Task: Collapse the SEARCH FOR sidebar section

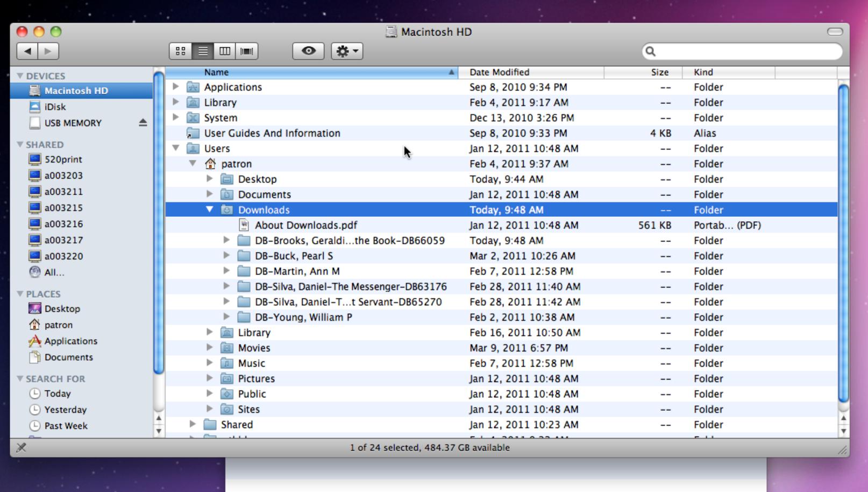Action: coord(20,378)
